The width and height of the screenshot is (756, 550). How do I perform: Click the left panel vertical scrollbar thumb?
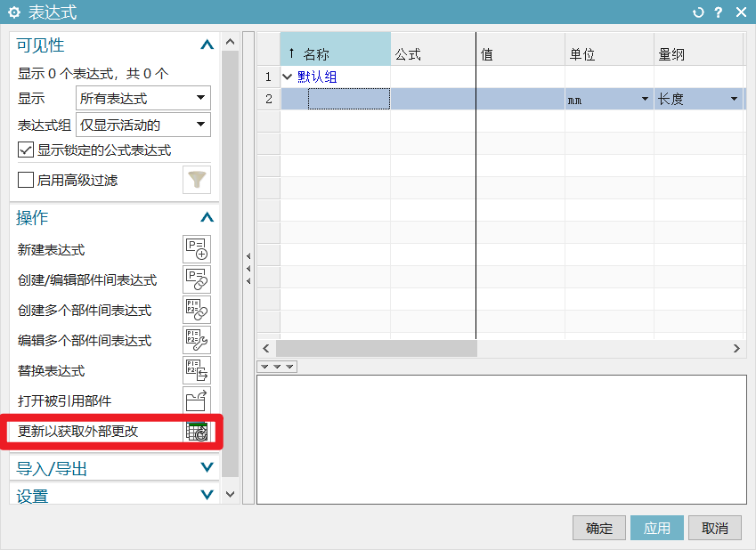click(230, 264)
